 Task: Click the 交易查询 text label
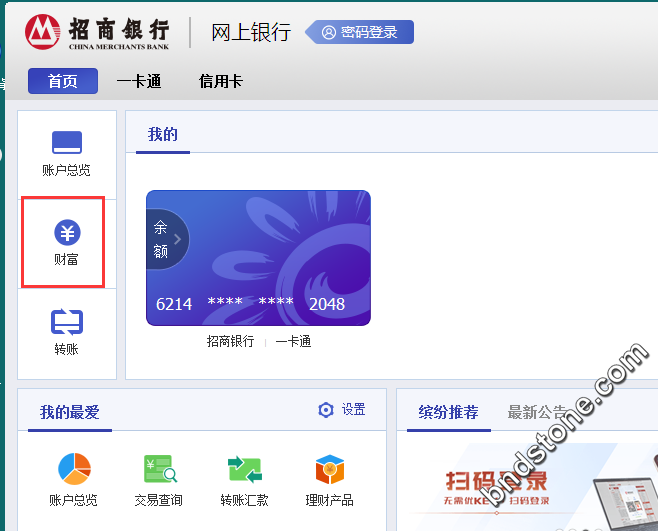coord(159,500)
